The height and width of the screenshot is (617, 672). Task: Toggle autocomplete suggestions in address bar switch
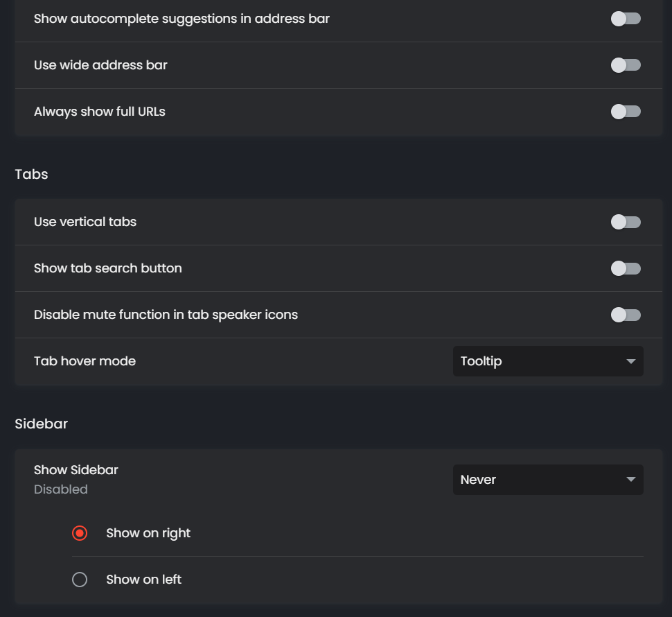626,19
